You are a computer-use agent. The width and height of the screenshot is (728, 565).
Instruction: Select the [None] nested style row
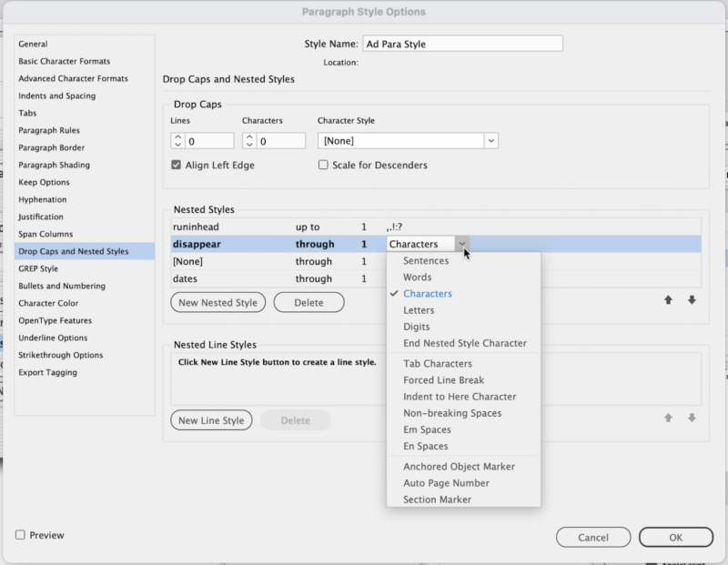[436, 261]
